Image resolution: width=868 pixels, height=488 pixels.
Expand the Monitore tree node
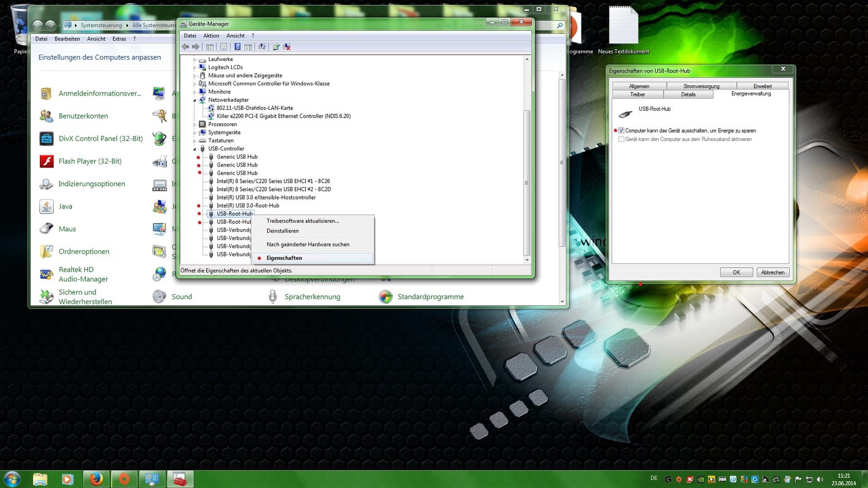194,92
